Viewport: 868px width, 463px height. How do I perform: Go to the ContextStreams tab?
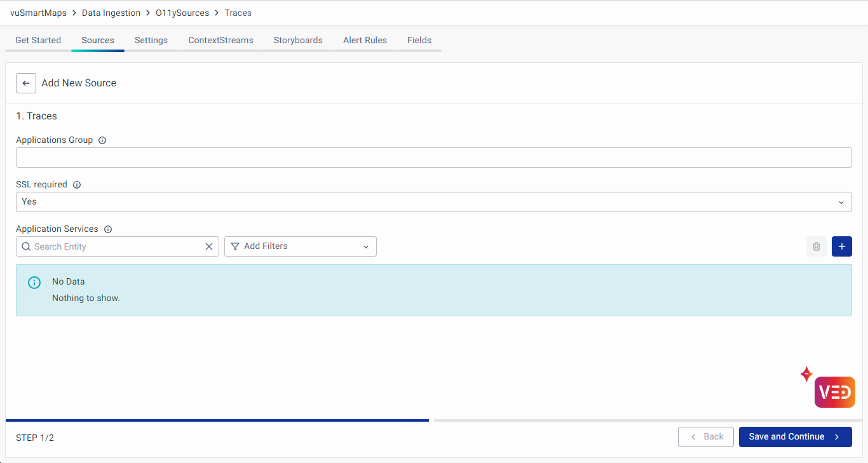pyautogui.click(x=220, y=40)
